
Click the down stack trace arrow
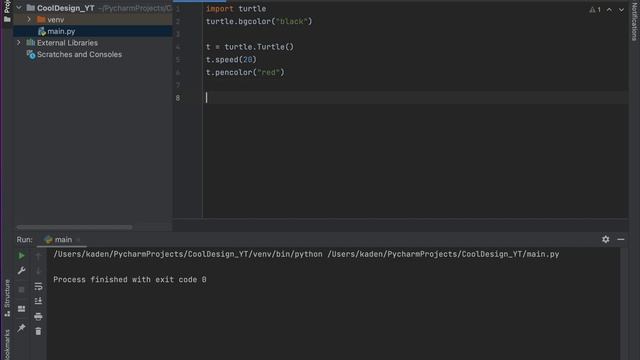click(38, 271)
